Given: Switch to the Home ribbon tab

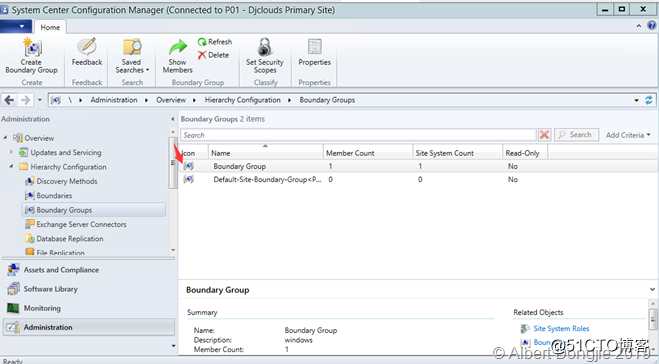Looking at the screenshot, I should click(x=50, y=27).
